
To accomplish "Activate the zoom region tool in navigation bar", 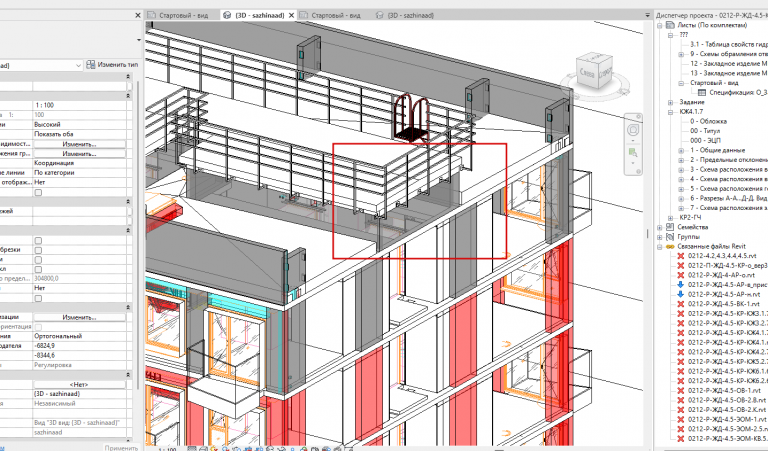I will coord(633,152).
